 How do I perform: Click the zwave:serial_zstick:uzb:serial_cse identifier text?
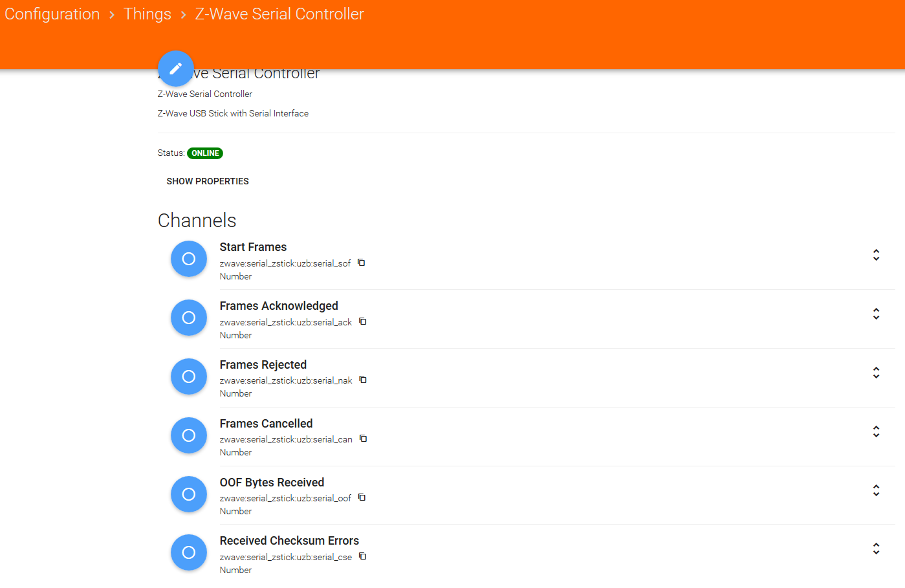tap(286, 557)
